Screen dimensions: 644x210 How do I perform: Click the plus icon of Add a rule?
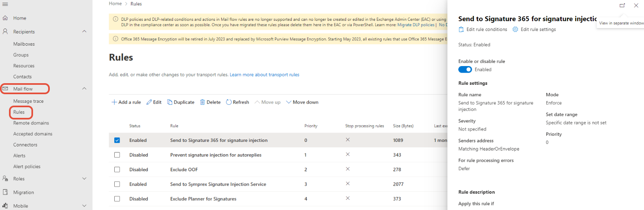coord(114,102)
